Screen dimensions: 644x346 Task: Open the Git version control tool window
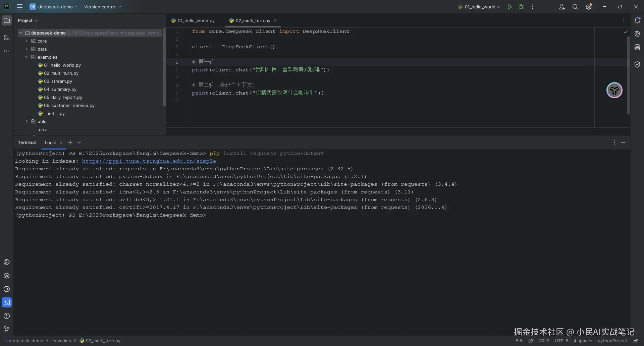coord(7,329)
